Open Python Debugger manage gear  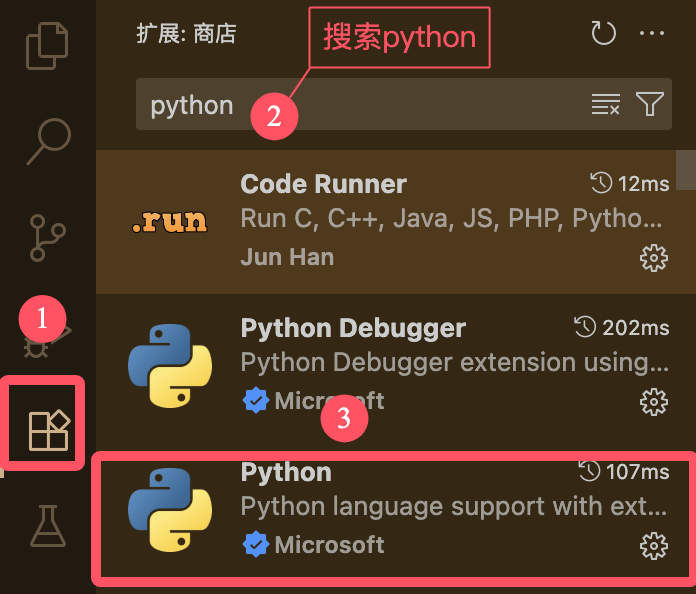[653, 402]
